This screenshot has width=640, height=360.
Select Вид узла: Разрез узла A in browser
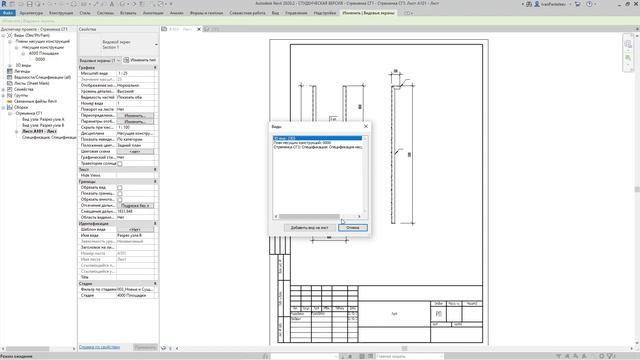pos(43,119)
